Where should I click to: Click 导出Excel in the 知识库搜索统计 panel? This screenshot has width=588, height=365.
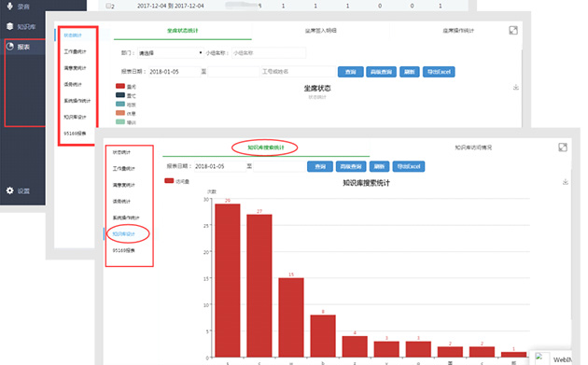coord(409,166)
